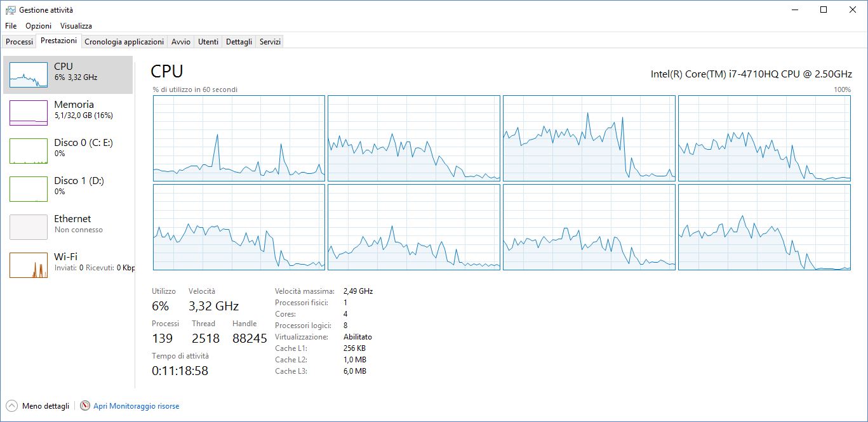The width and height of the screenshot is (868, 422).
Task: Click the Memoria label in sidebar
Action: tap(74, 105)
